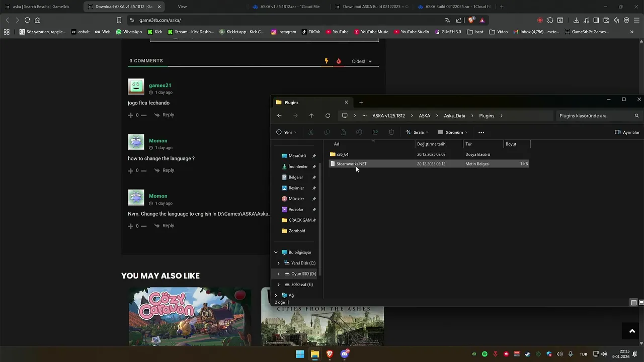644x362 pixels.
Task: Expand Yerel Disk (C:) tree node
Action: point(278,263)
